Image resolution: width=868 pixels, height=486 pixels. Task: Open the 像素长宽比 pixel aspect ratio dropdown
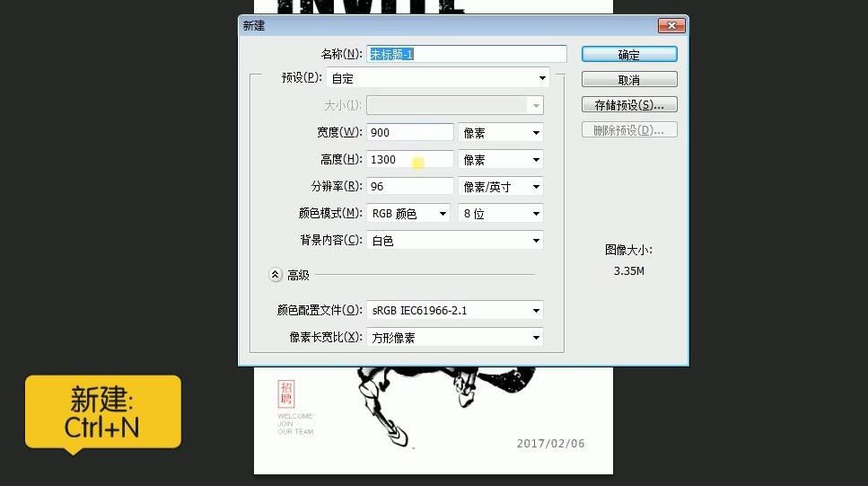click(455, 338)
